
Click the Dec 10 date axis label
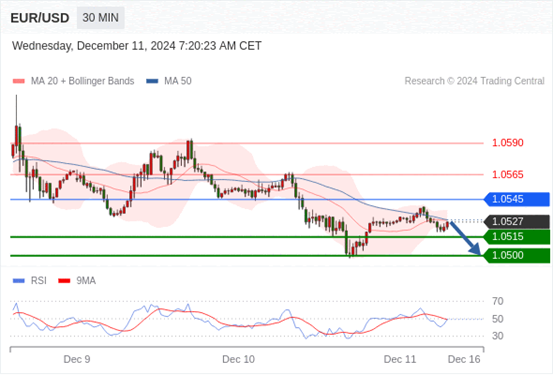238,359
